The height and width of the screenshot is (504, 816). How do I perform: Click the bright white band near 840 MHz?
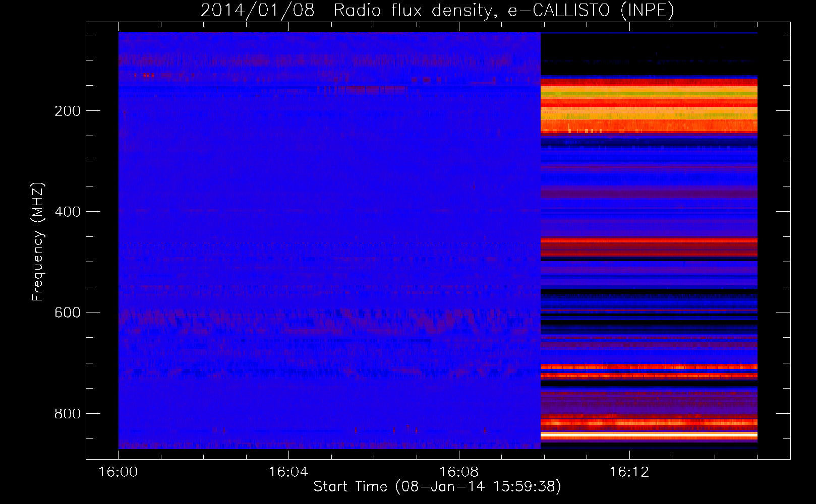click(649, 434)
